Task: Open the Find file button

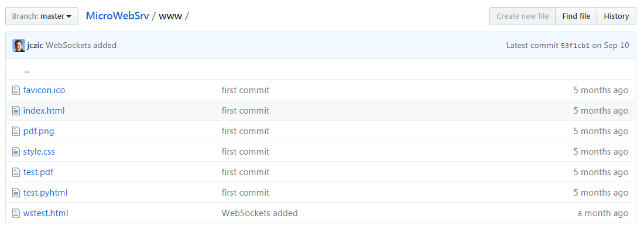Action: coord(576,16)
